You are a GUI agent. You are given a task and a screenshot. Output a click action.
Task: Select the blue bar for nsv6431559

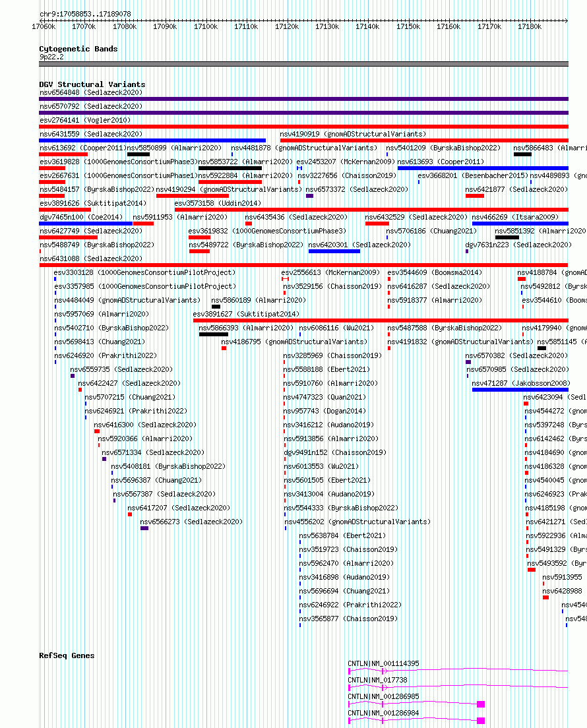coord(152,140)
